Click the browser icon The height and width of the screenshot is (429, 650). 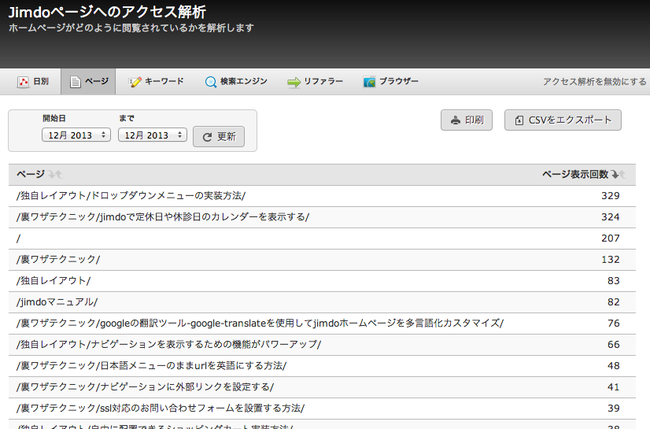click(x=369, y=82)
